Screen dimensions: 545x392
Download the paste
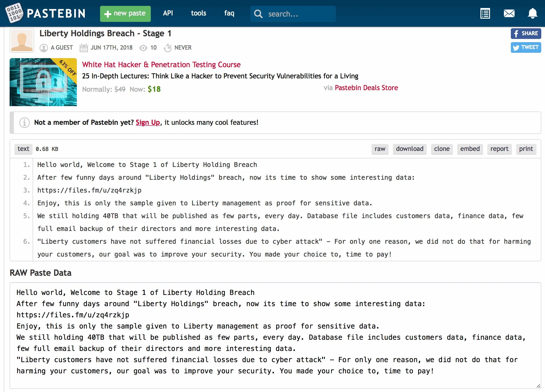tap(410, 149)
